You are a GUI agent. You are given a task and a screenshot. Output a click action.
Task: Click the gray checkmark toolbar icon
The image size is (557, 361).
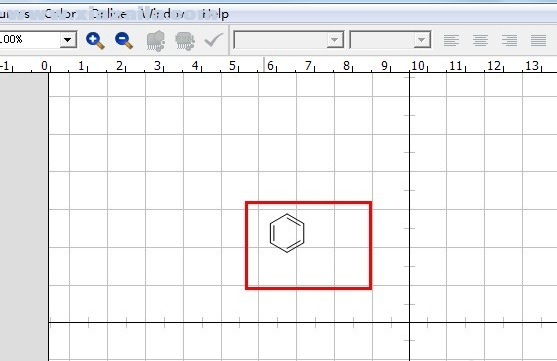[214, 40]
